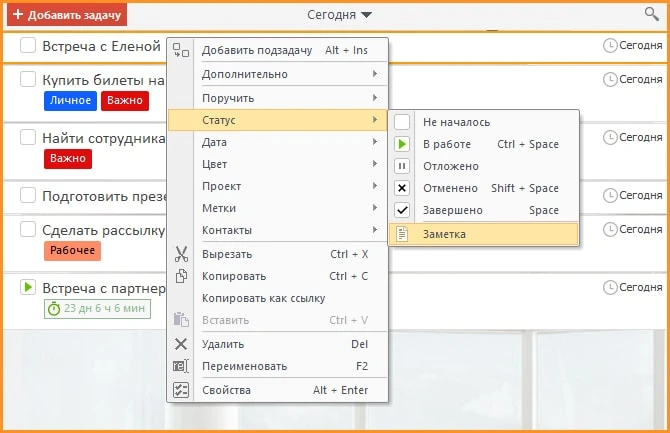Click the timer icon showing 23 дн

[54, 309]
